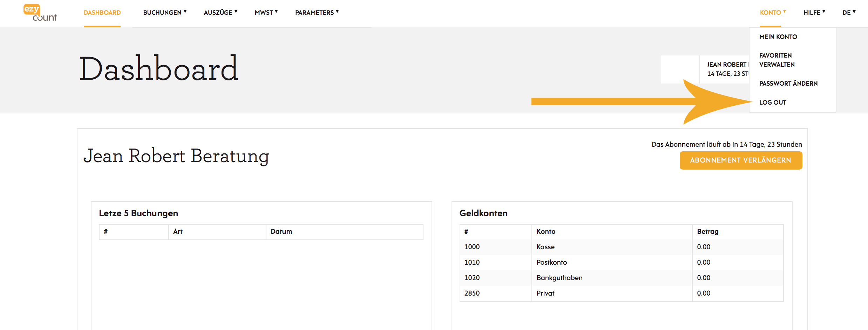Click the Datum column header
The height and width of the screenshot is (330, 868).
coord(344,232)
